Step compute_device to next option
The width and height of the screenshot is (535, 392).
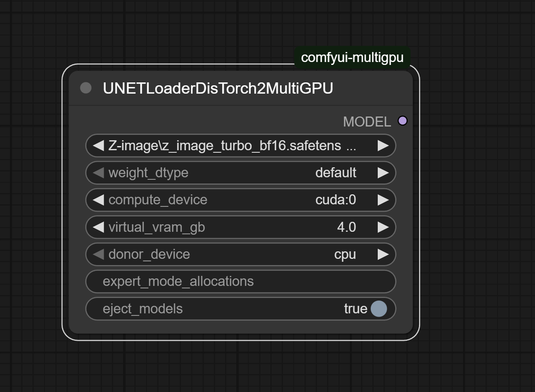pos(383,200)
